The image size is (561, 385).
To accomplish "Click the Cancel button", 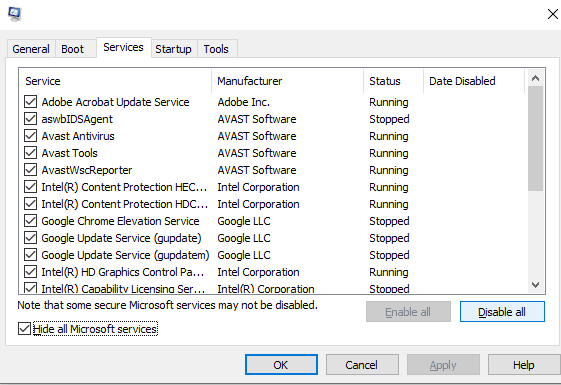I will pyautogui.click(x=362, y=365).
